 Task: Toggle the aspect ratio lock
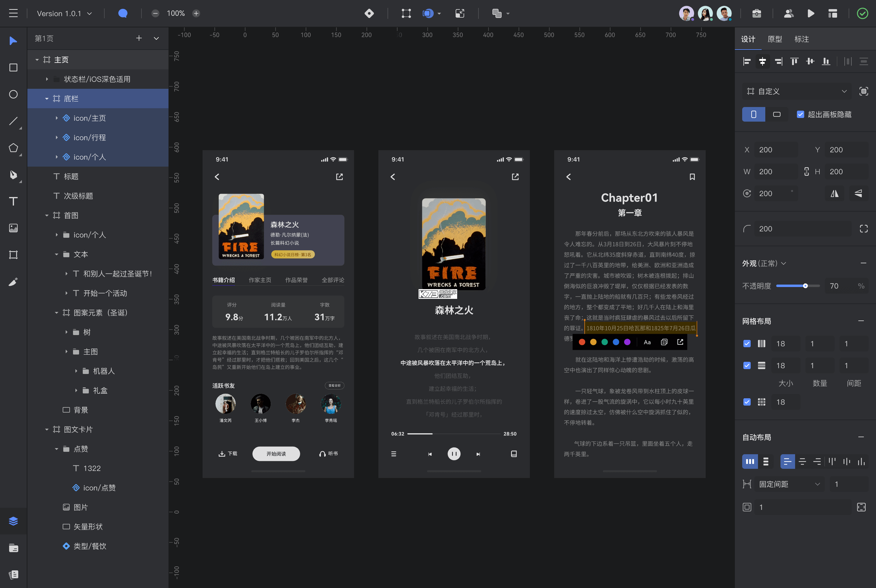806,171
